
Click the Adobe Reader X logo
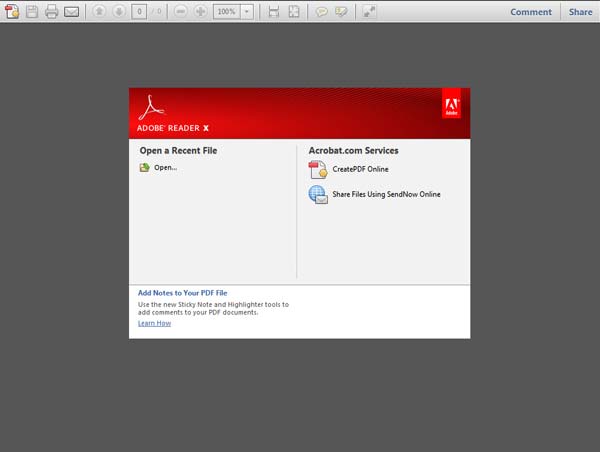173,114
